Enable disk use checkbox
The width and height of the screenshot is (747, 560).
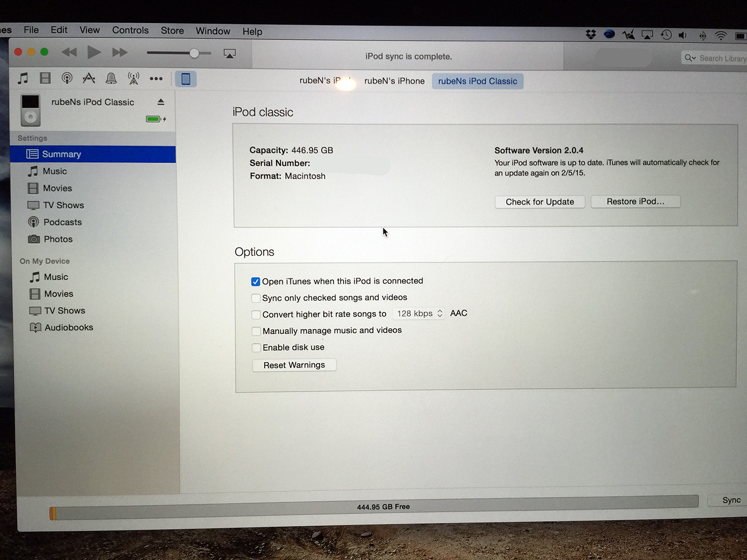point(256,348)
